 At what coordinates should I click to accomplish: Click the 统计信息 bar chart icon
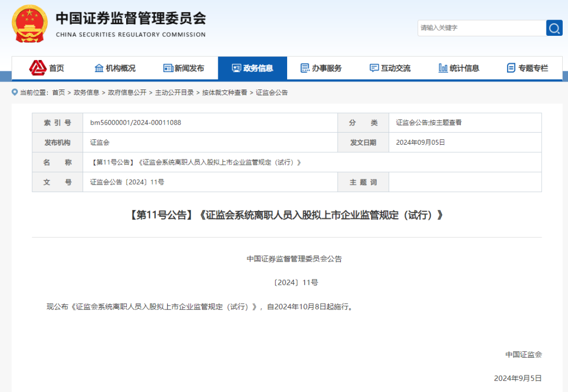click(x=443, y=68)
